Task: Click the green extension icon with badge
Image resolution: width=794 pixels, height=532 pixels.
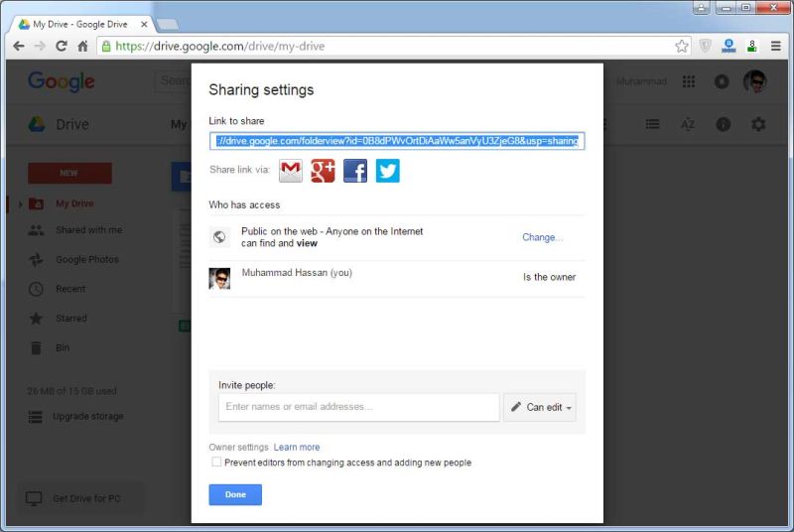Action: pyautogui.click(x=752, y=46)
